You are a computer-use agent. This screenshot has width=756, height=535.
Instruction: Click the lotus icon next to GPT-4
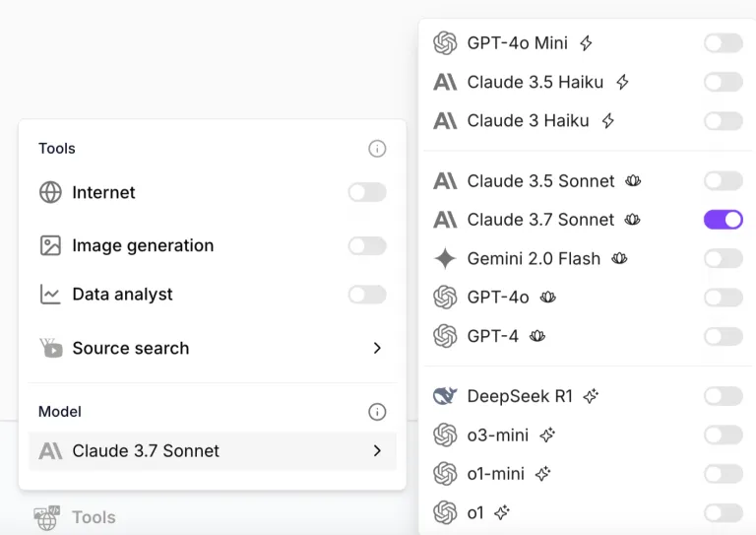coord(537,336)
